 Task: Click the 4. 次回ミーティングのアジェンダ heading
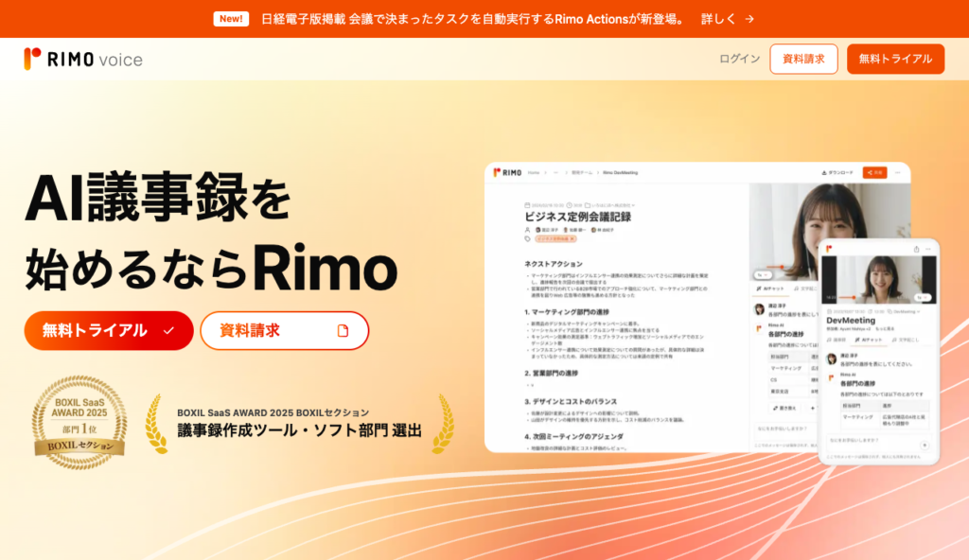pos(574,436)
